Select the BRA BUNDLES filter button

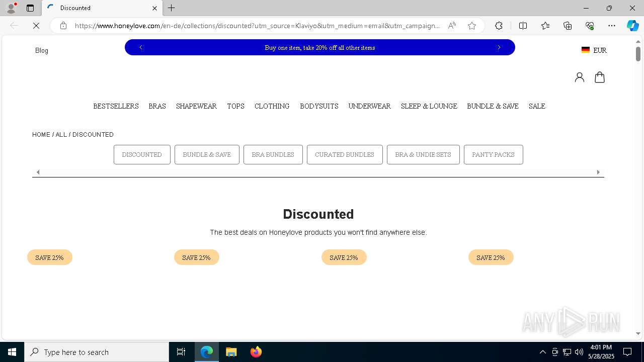click(x=273, y=154)
